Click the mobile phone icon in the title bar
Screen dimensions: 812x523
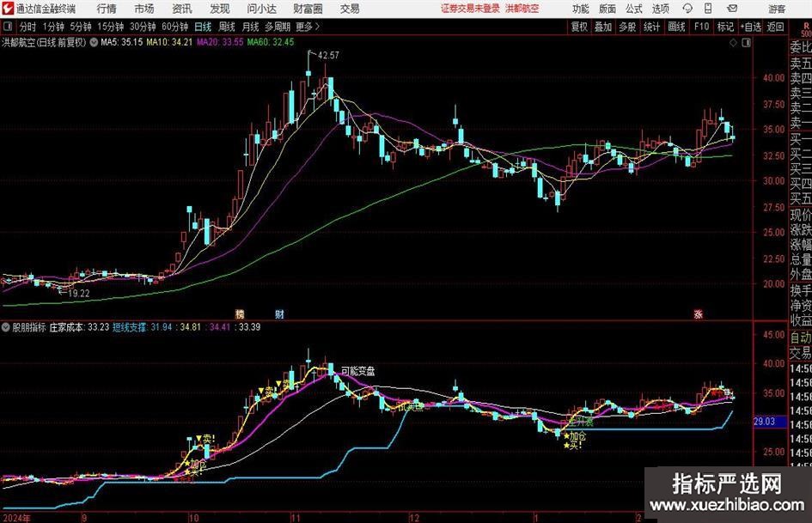tap(708, 9)
